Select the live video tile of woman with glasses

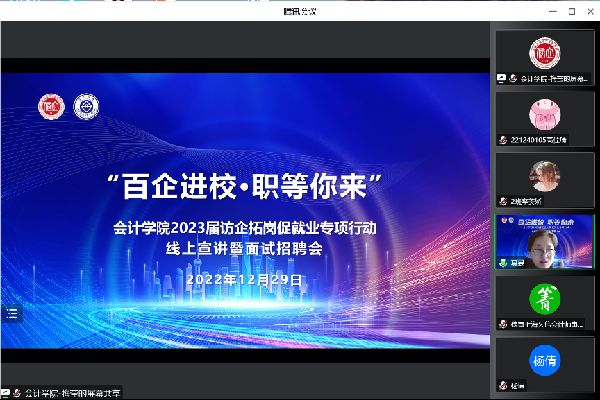pyautogui.click(x=545, y=240)
